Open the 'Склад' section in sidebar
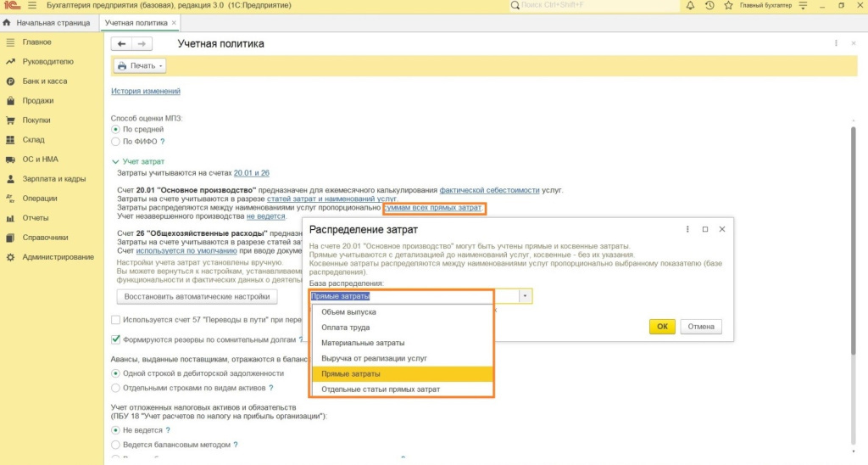This screenshot has height=465, width=868. tap(33, 140)
